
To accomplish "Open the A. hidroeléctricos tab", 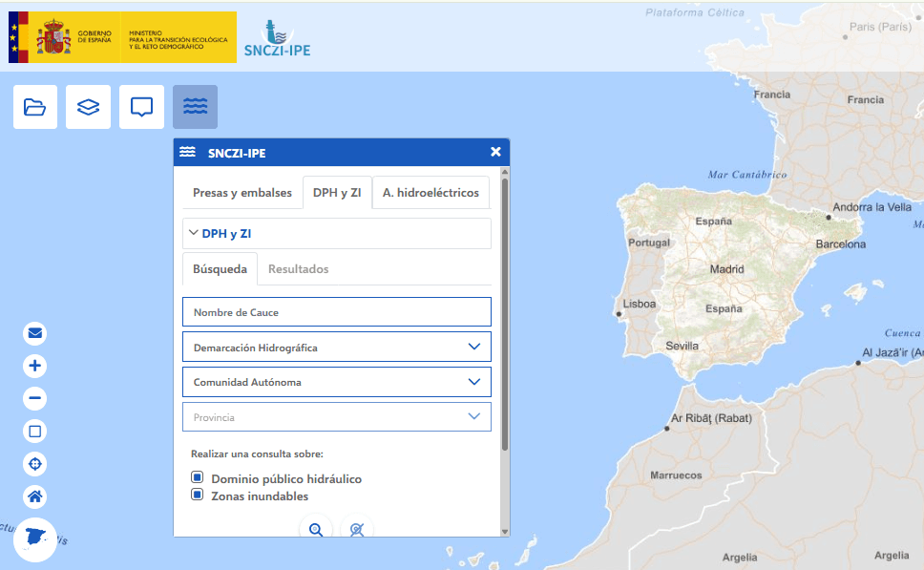I will 430,193.
